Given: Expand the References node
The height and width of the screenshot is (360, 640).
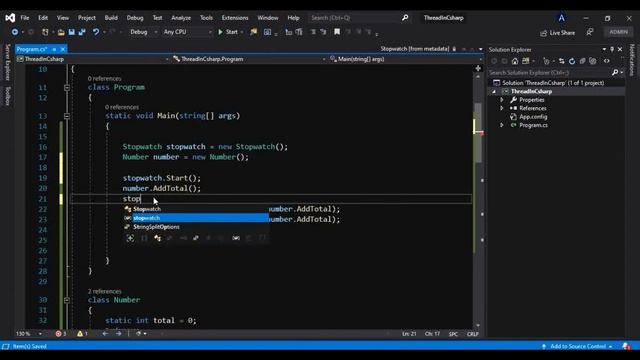Looking at the screenshot, I should 502,108.
